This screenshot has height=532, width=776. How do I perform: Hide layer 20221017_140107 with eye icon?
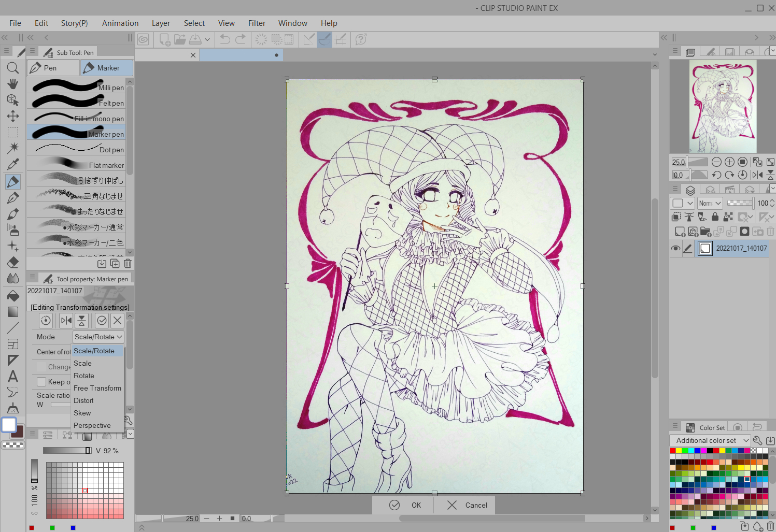click(675, 249)
